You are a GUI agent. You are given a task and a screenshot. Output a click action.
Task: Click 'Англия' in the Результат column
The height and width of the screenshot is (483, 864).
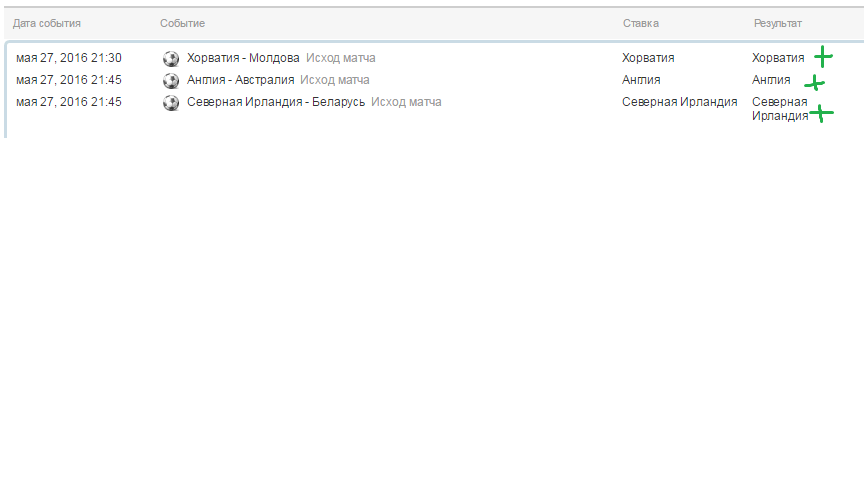click(771, 80)
